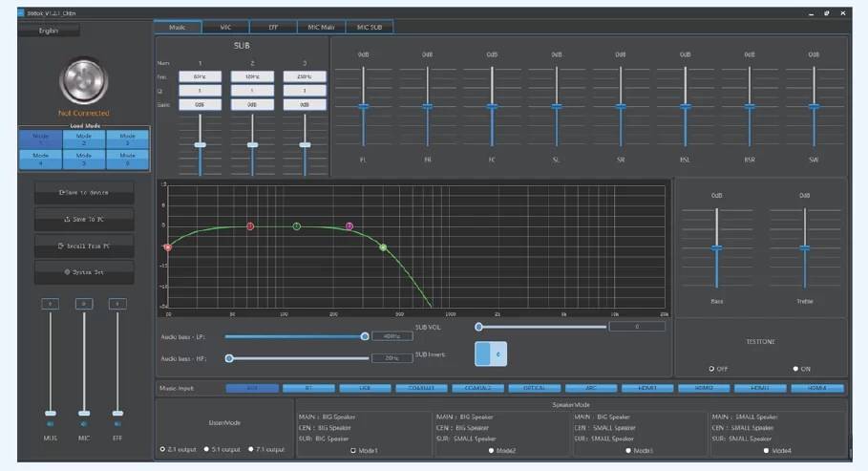The width and height of the screenshot is (868, 471).
Task: Select 5.1 output user mode
Action: click(206, 449)
